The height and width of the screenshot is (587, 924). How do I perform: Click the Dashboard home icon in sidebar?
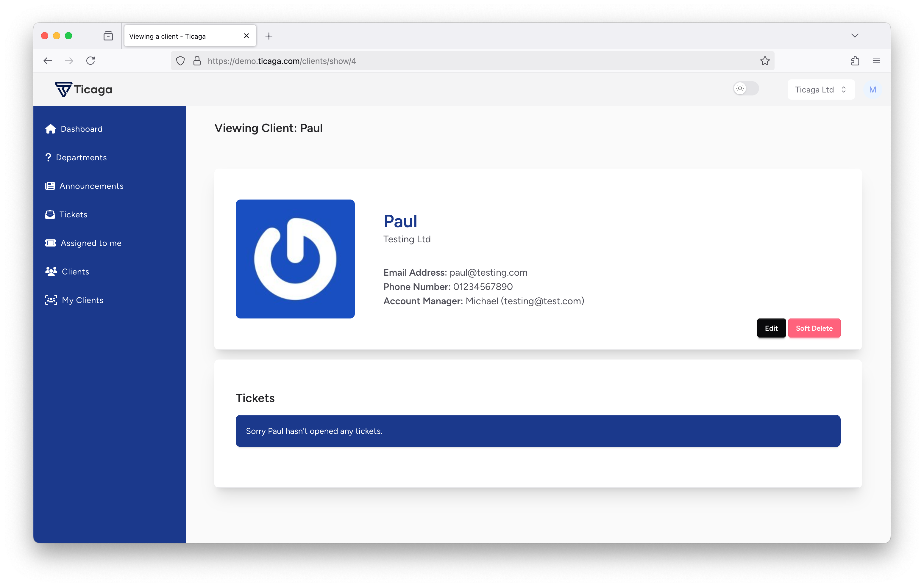click(50, 129)
